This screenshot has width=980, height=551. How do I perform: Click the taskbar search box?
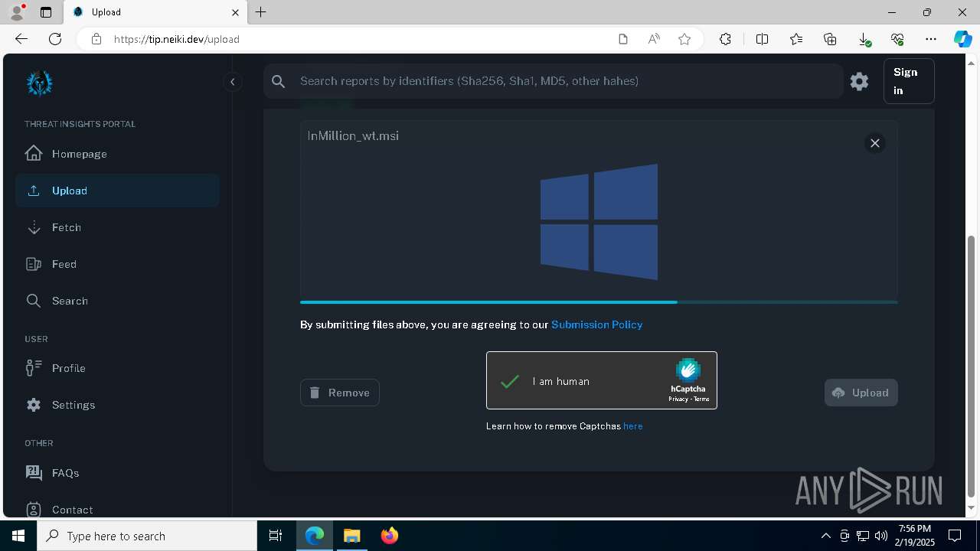147,536
